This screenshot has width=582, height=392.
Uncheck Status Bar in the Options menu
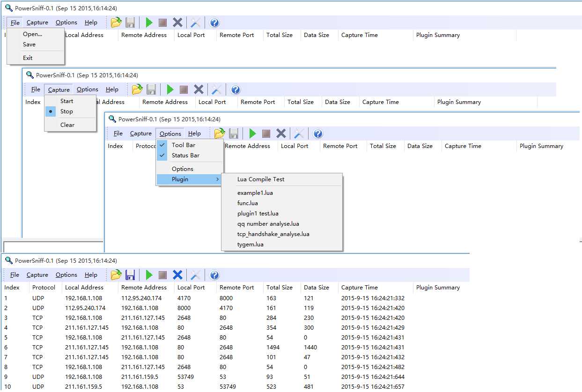[x=190, y=155]
